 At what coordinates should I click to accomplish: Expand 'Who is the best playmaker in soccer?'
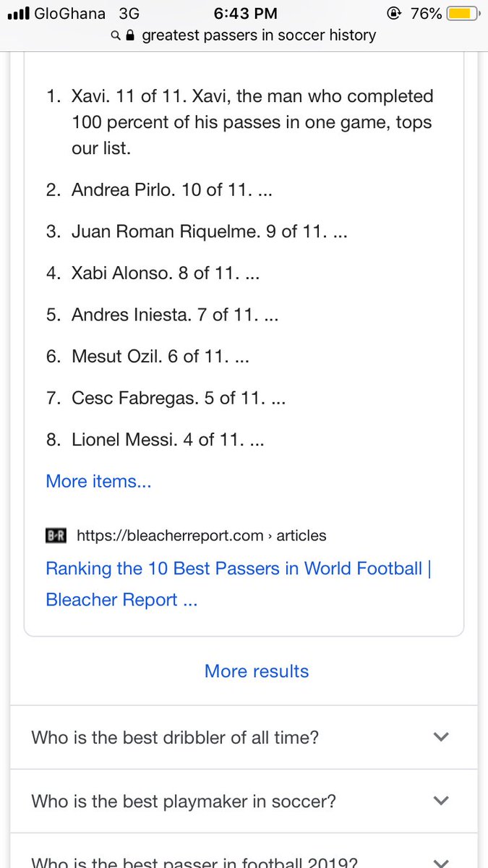244,801
